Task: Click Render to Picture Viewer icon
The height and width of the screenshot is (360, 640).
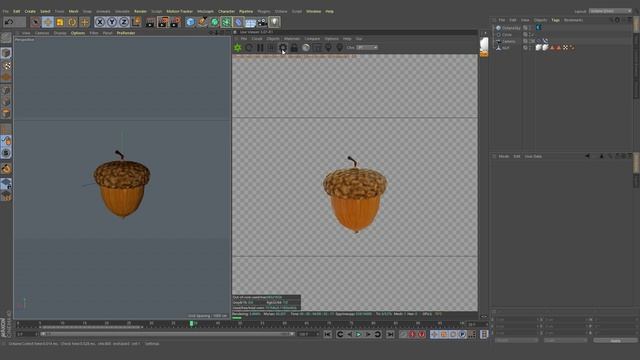Action: (163, 22)
